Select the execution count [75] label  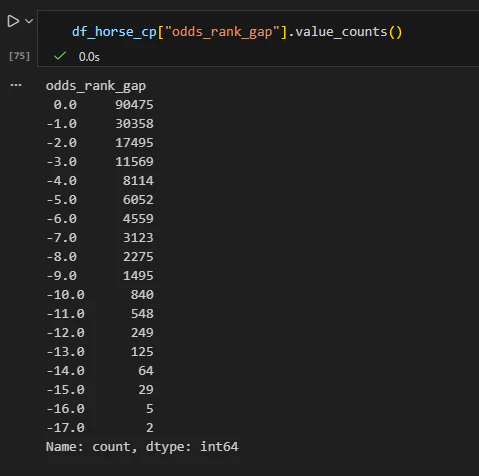pyautogui.click(x=19, y=56)
